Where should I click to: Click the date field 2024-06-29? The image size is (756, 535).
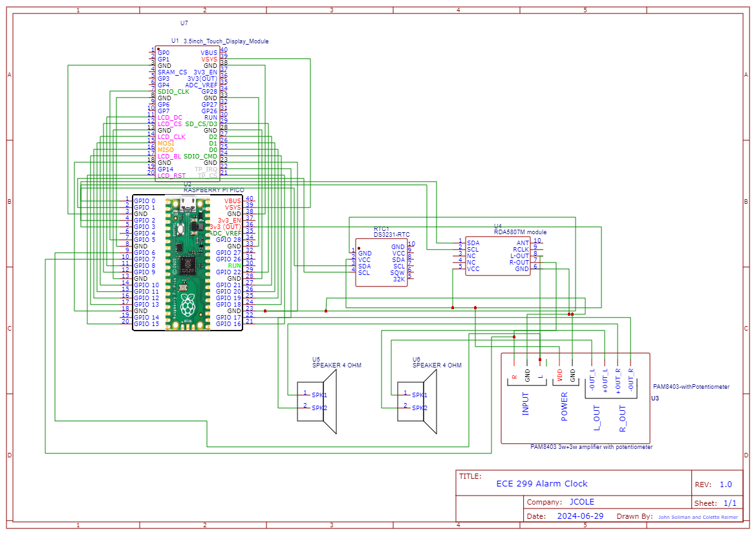click(x=580, y=516)
